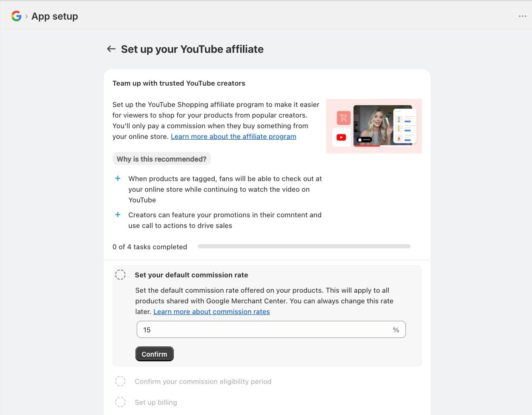Screen dimensions: 532x415
Task: Click the status circle beside eligibility period task
Action: 121,381
